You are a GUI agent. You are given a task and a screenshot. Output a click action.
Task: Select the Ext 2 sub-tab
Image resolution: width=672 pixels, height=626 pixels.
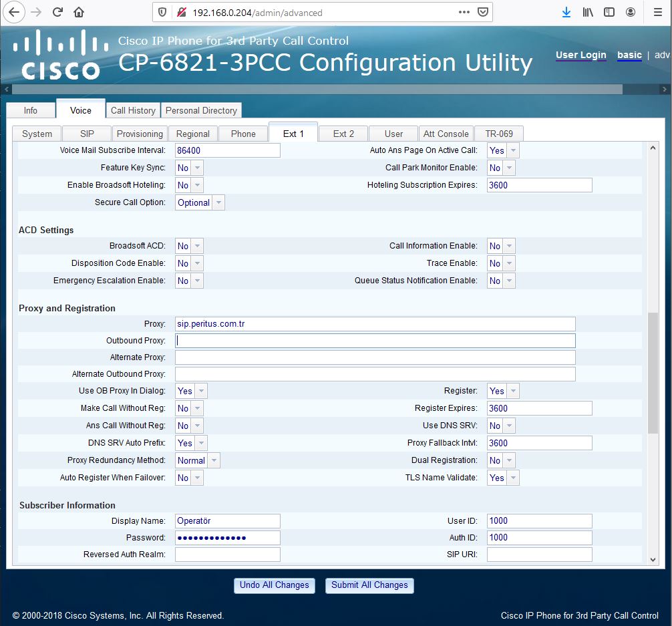click(x=343, y=134)
